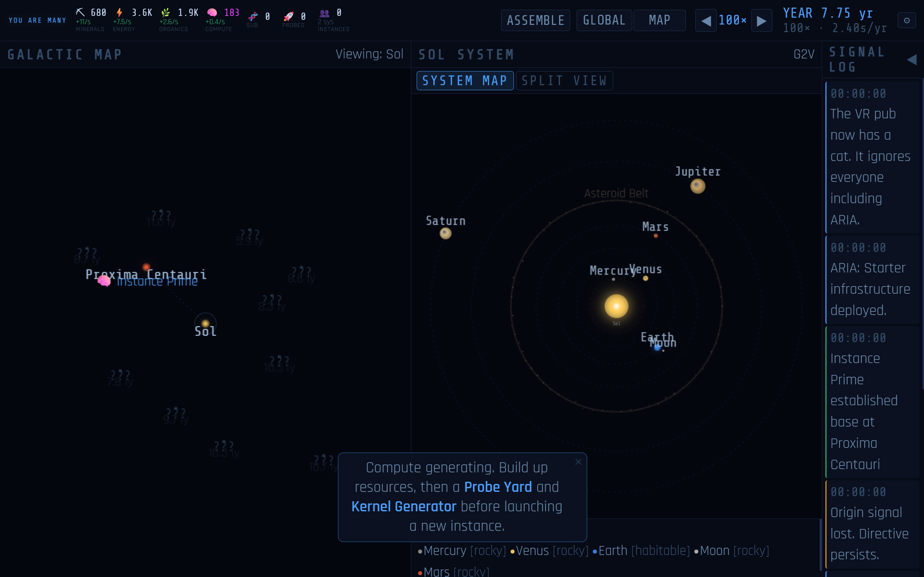Image resolution: width=924 pixels, height=577 pixels.
Task: Select the instances people icon
Action: click(324, 13)
